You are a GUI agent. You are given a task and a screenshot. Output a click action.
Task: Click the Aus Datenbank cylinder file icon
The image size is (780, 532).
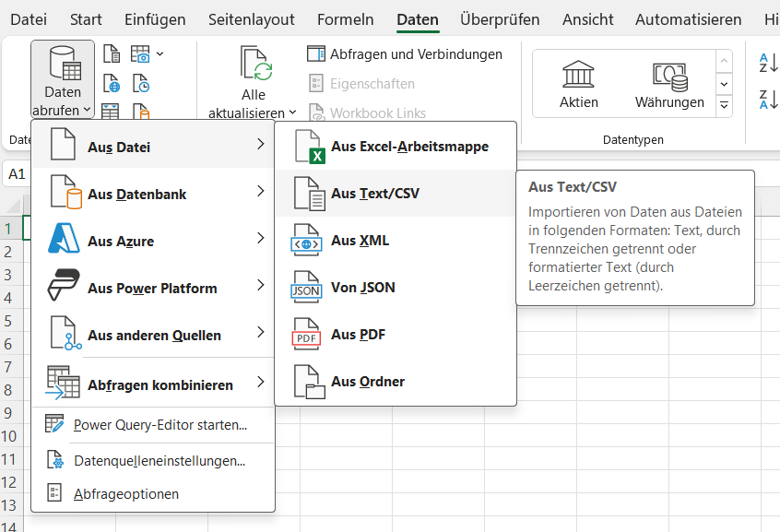coord(66,192)
